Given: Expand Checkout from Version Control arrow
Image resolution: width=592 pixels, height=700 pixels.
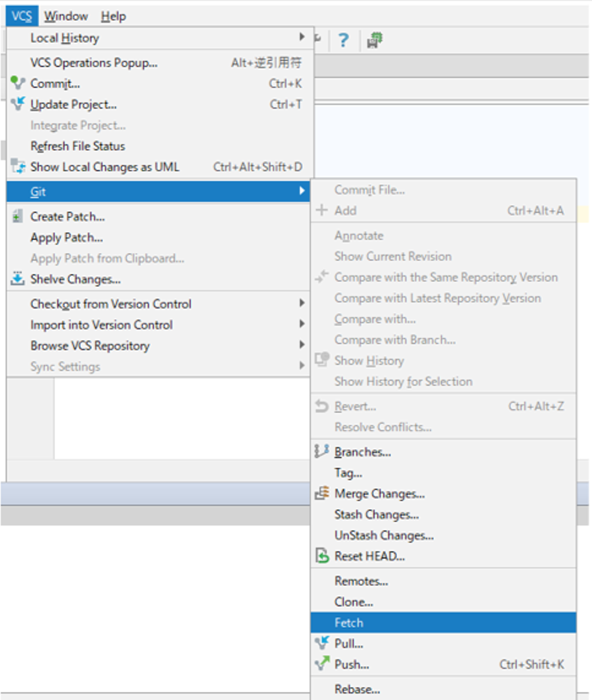Looking at the screenshot, I should (x=302, y=303).
